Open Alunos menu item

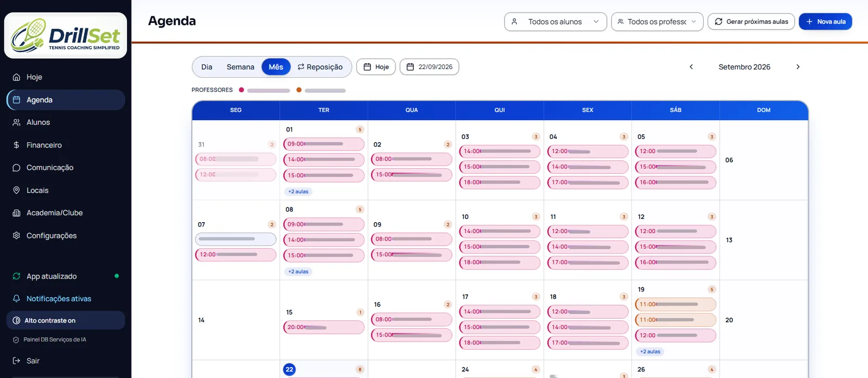pos(66,122)
